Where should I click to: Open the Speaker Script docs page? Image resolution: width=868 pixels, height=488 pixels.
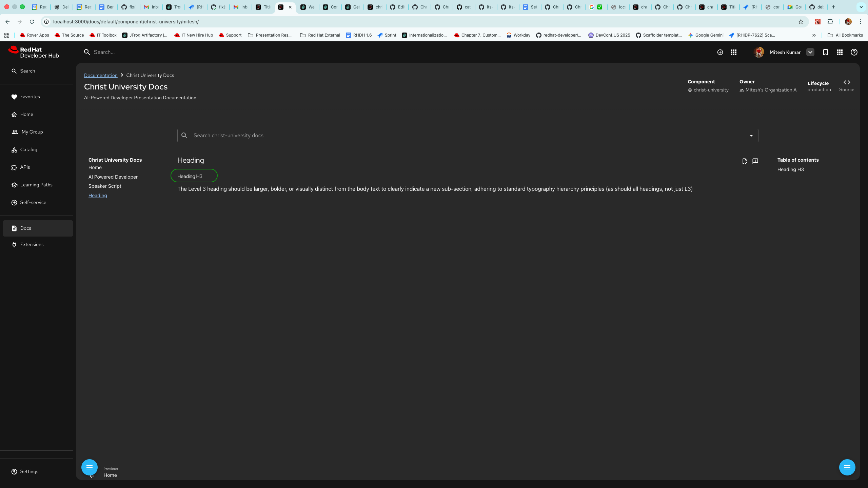point(105,186)
